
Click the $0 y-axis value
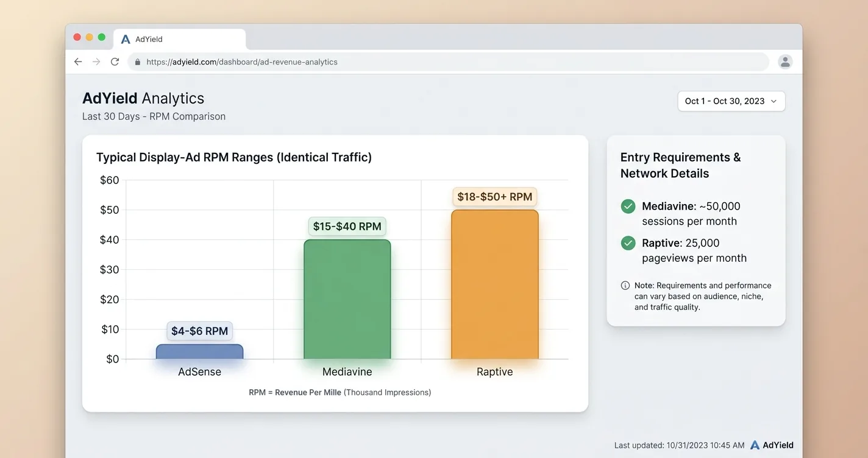click(112, 359)
